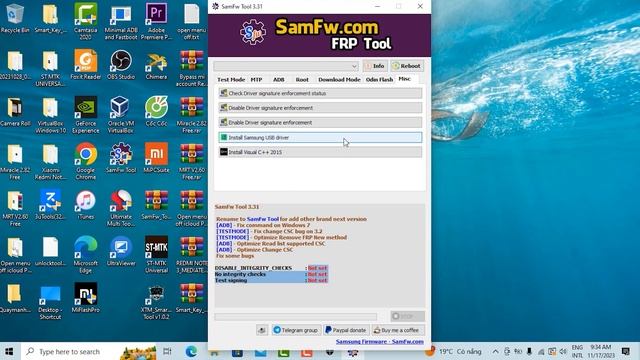640x360 pixels.
Task: Open UltraViewer desktop icon
Action: pyautogui.click(x=121, y=251)
